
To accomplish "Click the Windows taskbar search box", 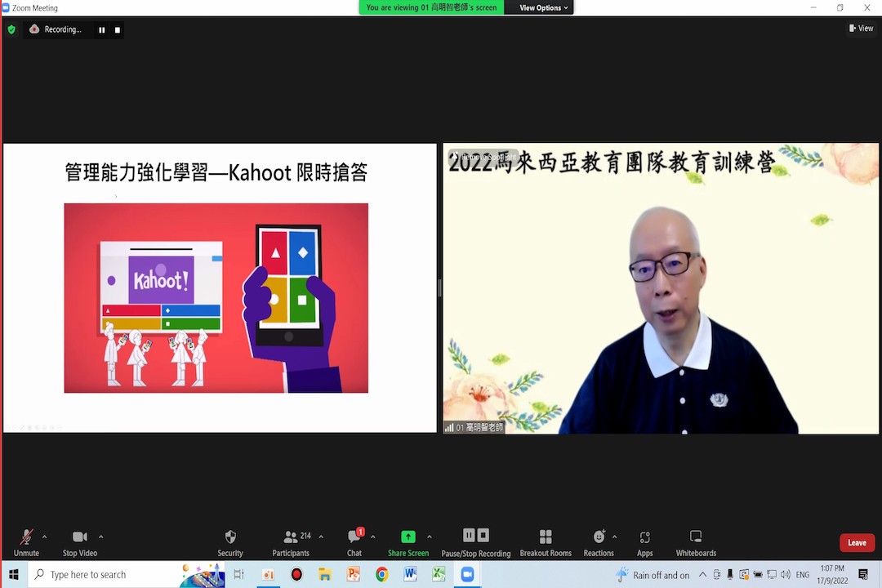I will (127, 574).
